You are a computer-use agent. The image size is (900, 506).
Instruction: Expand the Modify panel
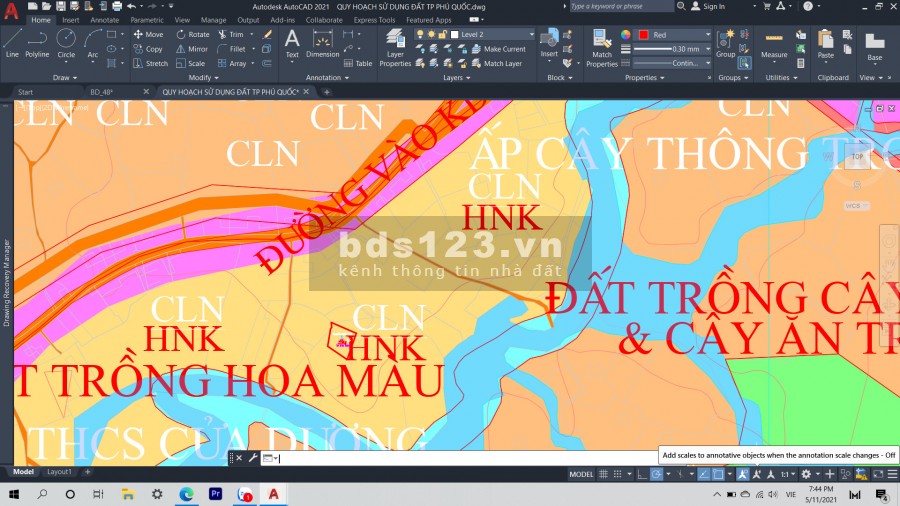(203, 77)
